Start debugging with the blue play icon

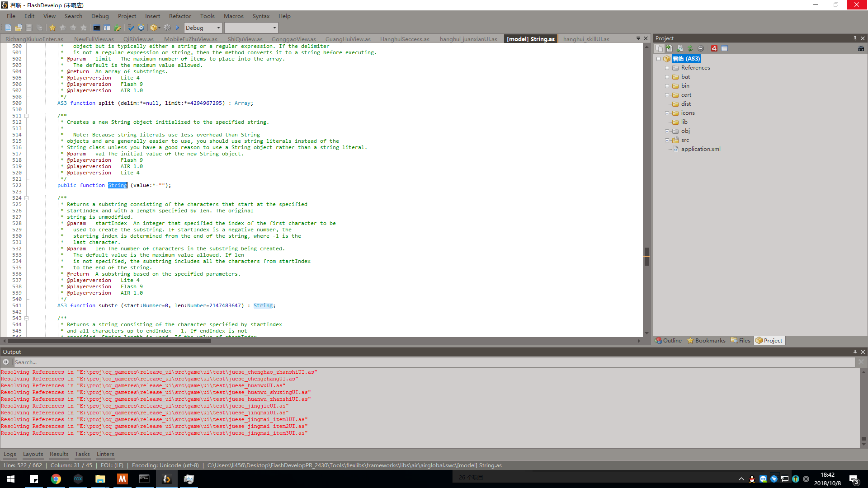(x=177, y=28)
